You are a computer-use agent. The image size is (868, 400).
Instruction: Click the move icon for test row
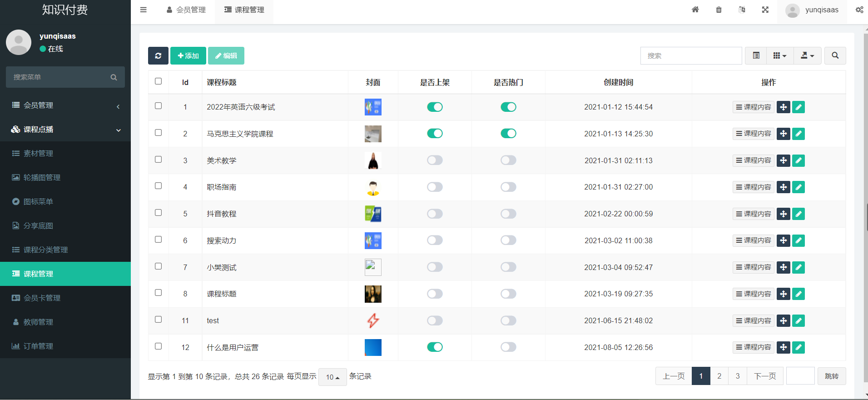point(784,320)
